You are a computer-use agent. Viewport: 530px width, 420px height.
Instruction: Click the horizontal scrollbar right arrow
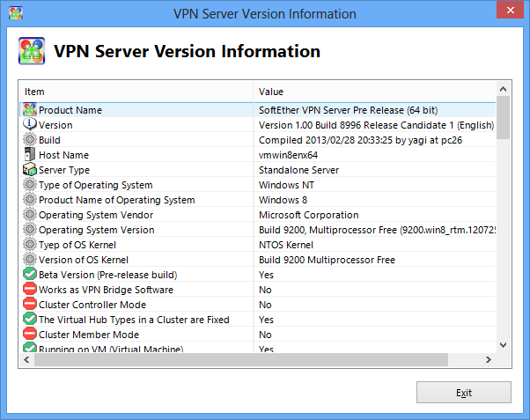pos(489,359)
